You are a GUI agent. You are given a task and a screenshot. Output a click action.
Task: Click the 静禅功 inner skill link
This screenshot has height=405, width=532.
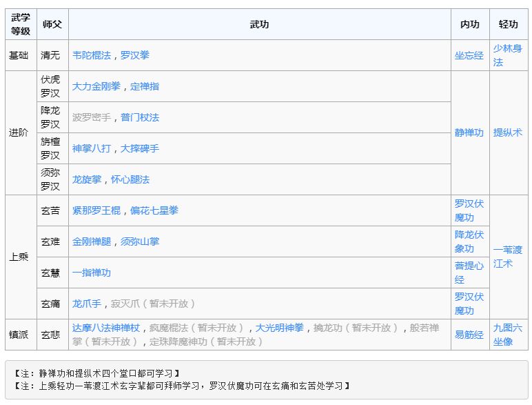469,132
